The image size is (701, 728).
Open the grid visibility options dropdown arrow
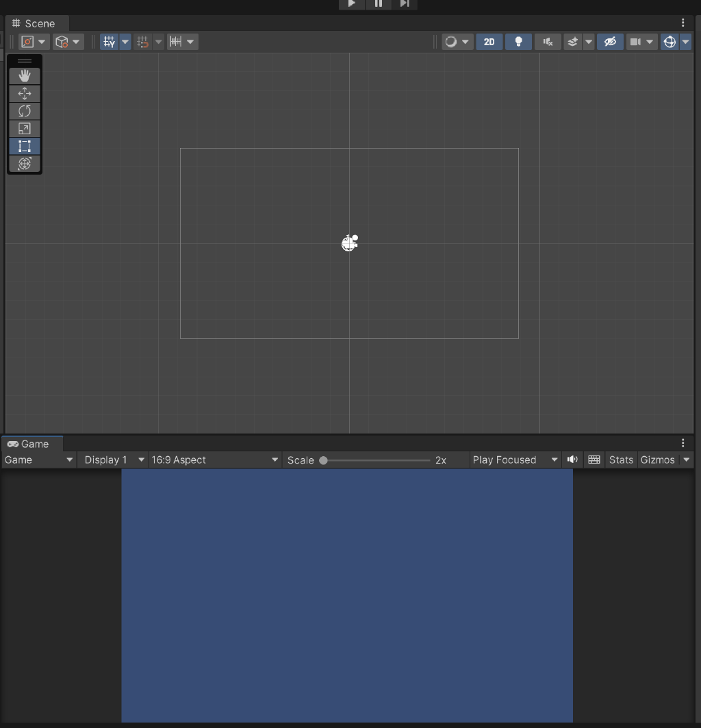[125, 42]
